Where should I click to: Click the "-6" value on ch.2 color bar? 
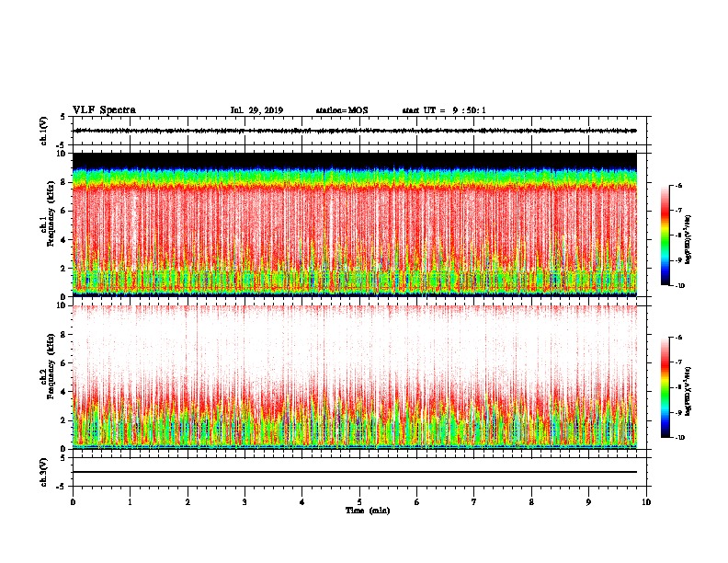(x=678, y=338)
